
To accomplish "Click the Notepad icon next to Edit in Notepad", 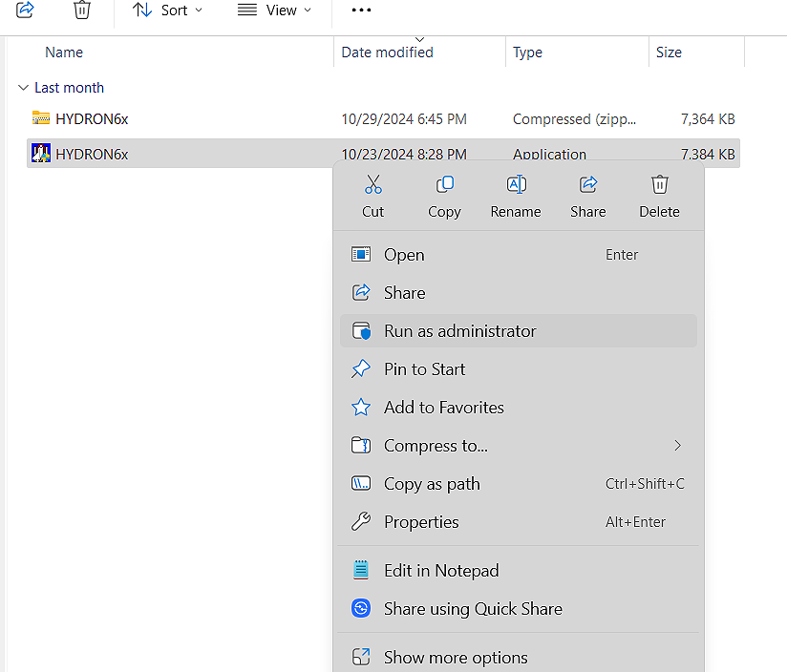I will (x=361, y=570).
